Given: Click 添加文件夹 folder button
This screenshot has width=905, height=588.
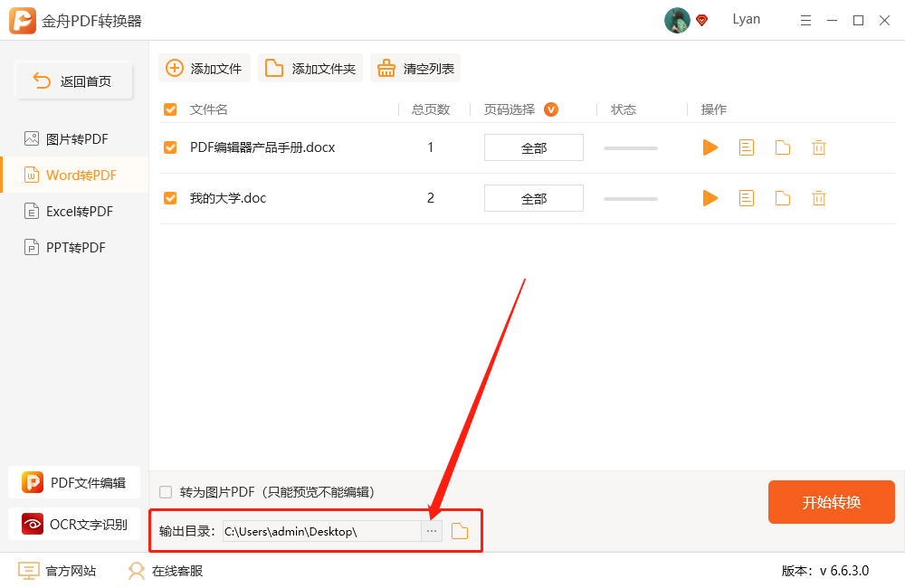Looking at the screenshot, I should (310, 68).
